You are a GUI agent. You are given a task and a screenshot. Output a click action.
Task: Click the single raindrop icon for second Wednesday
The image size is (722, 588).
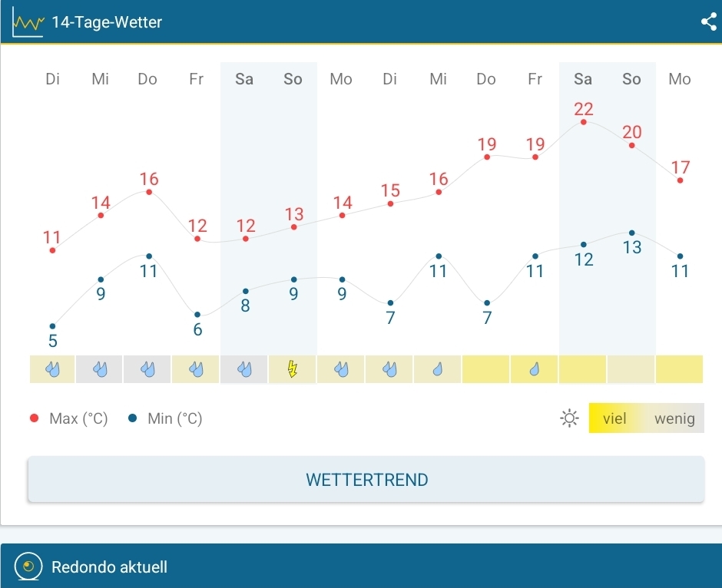[438, 369]
